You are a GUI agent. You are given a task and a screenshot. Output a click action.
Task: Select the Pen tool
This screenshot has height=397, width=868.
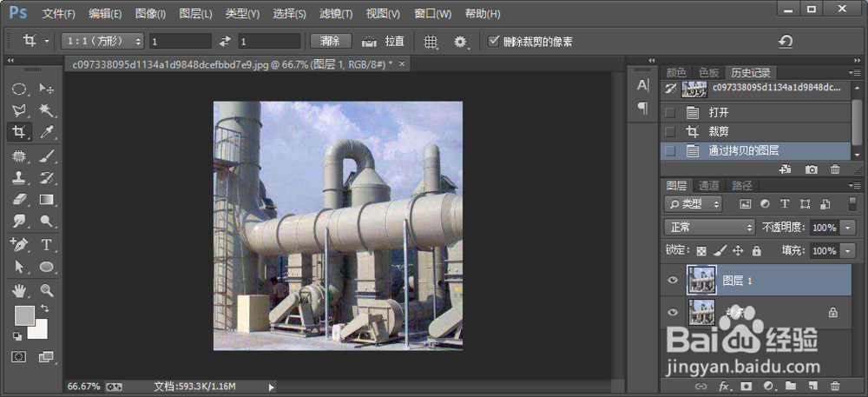click(x=19, y=245)
